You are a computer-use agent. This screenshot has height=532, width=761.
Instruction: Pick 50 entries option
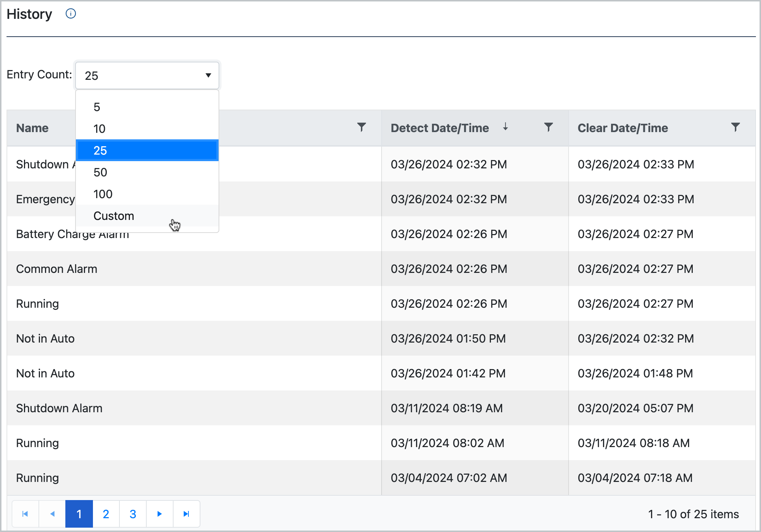point(101,172)
